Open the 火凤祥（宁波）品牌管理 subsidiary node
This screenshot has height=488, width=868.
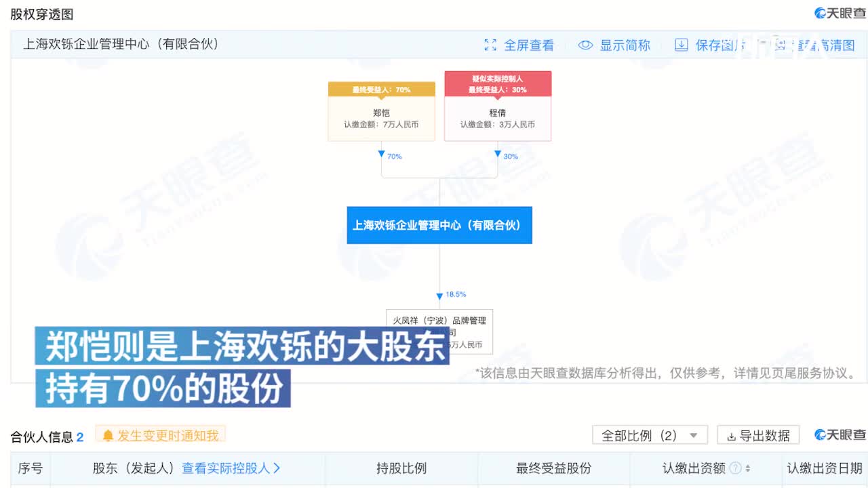pos(439,331)
